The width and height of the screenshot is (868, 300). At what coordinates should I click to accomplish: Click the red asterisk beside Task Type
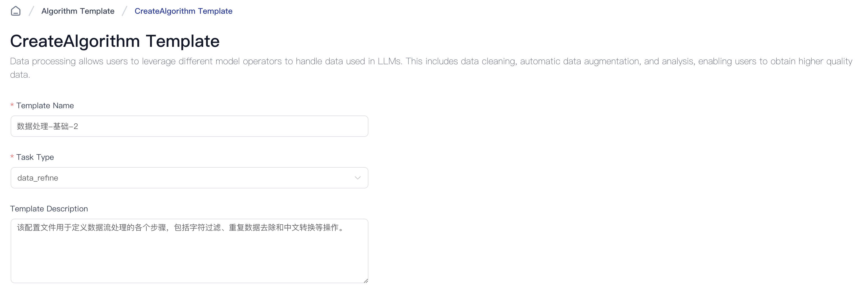[x=12, y=157]
